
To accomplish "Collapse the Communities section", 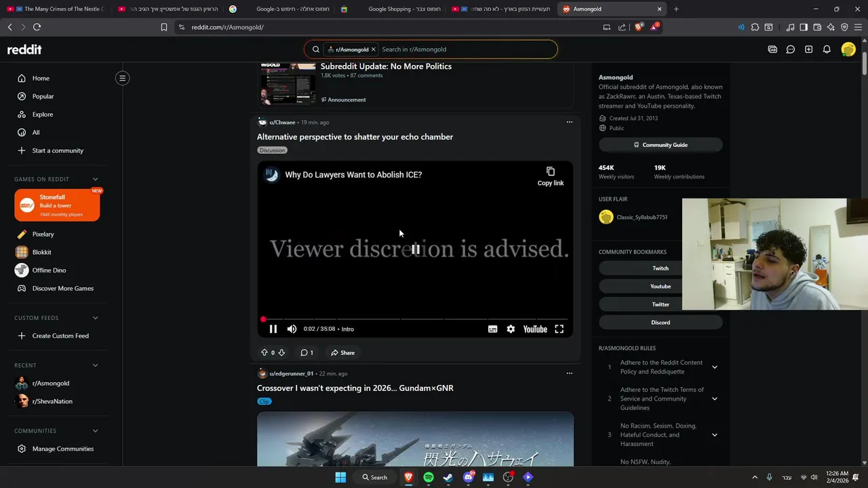I will tap(95, 431).
